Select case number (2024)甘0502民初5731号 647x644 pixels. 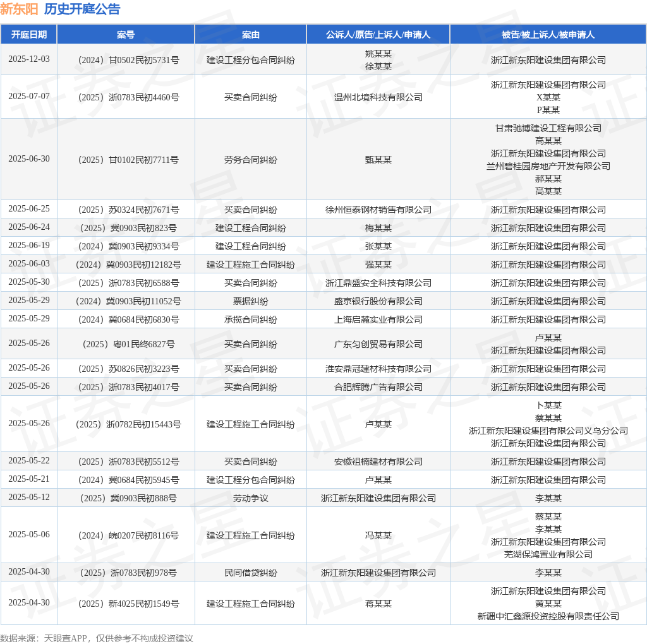[x=128, y=60]
